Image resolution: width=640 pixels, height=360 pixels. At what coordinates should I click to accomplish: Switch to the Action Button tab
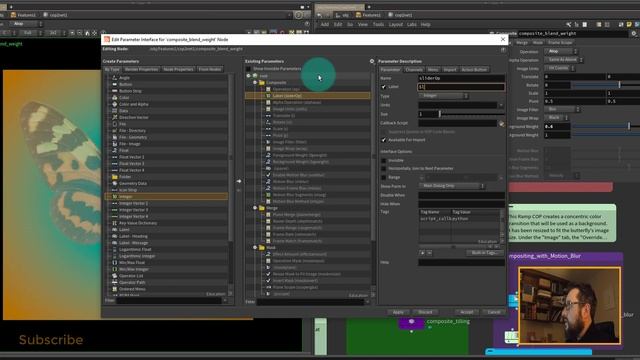tap(474, 70)
